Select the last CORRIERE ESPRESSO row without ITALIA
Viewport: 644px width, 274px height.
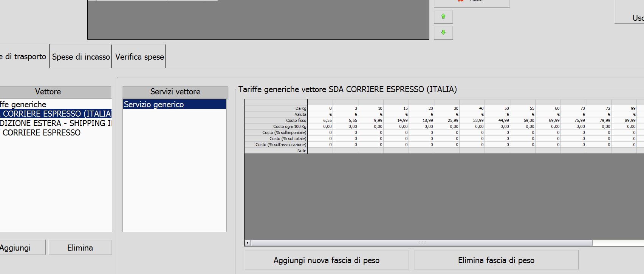[56, 132]
